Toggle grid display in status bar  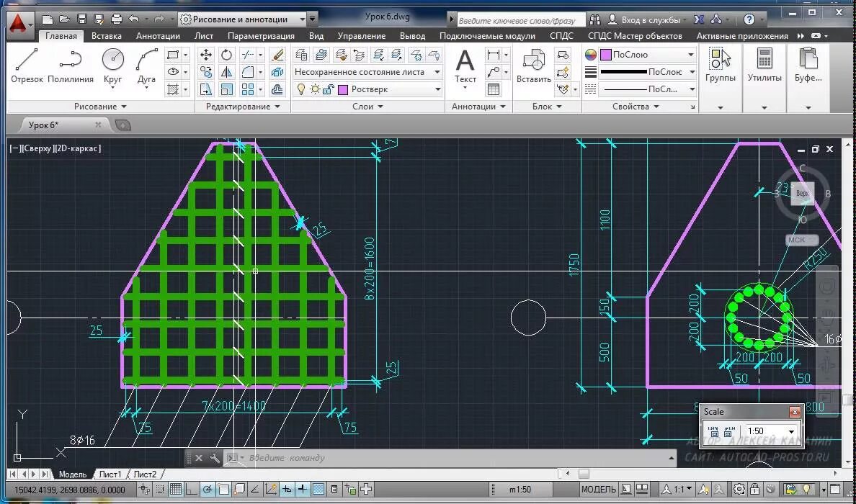[176, 490]
